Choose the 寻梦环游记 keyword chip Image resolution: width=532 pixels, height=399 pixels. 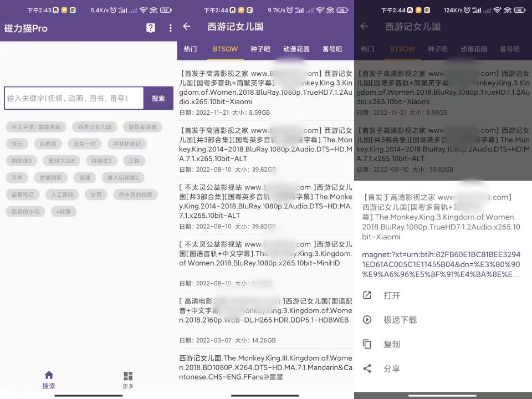click(x=127, y=144)
